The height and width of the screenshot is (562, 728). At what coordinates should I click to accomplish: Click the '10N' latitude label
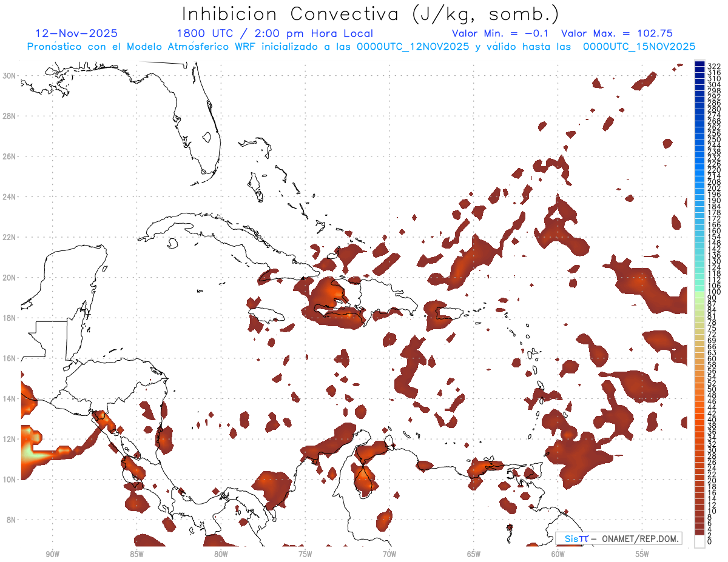10,480
